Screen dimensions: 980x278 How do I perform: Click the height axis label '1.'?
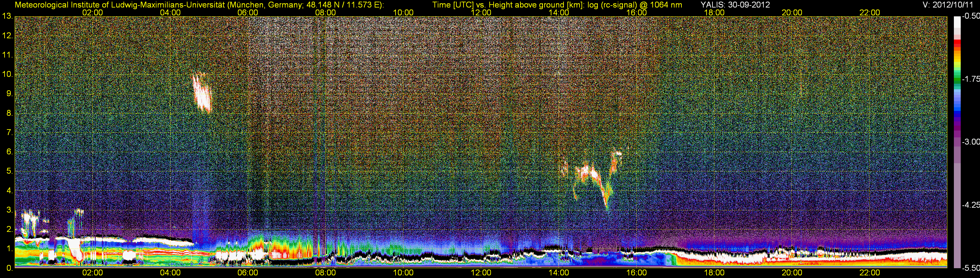pyautogui.click(x=9, y=248)
